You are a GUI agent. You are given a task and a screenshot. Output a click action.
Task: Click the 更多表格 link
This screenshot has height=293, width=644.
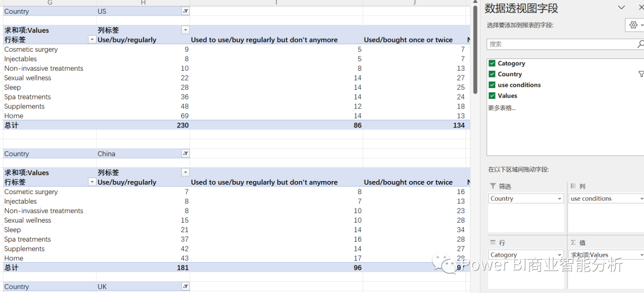501,108
